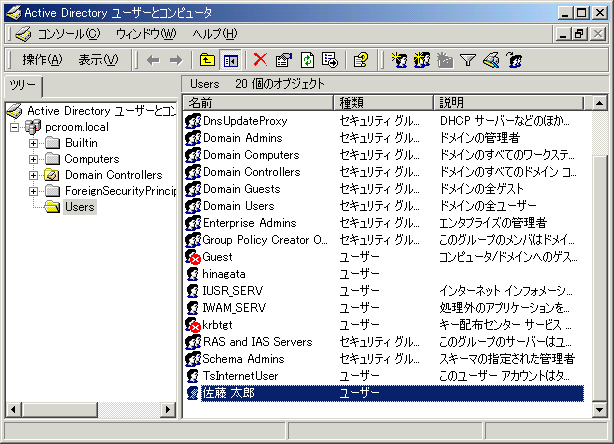
Task: Select the Domain Users row
Action: (384, 206)
